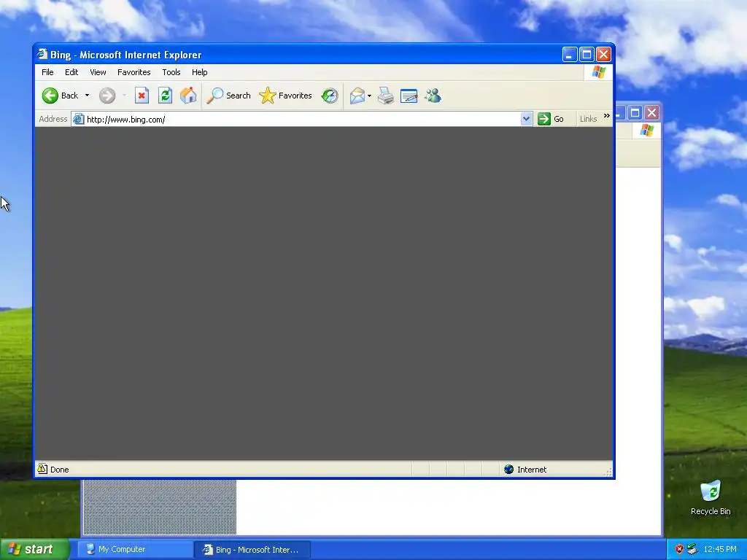Expand the address bar dropdown list
747x560 pixels.
click(526, 119)
